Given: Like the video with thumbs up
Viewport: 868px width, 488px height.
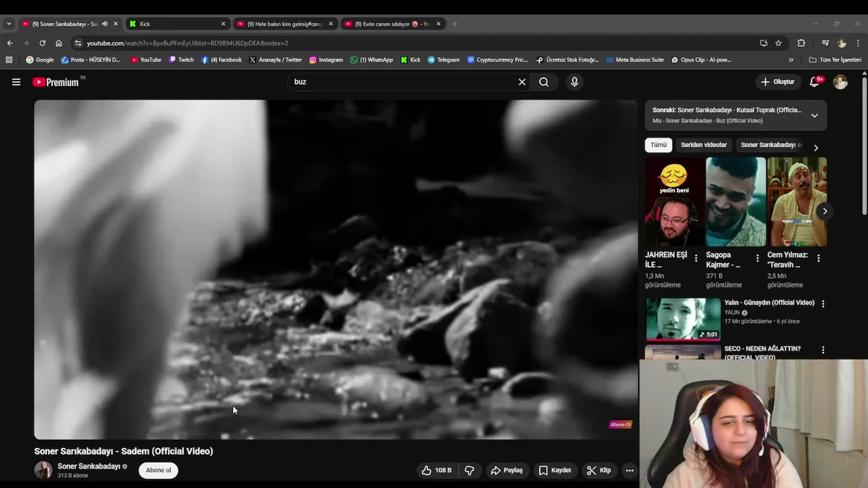Looking at the screenshot, I should point(437,470).
